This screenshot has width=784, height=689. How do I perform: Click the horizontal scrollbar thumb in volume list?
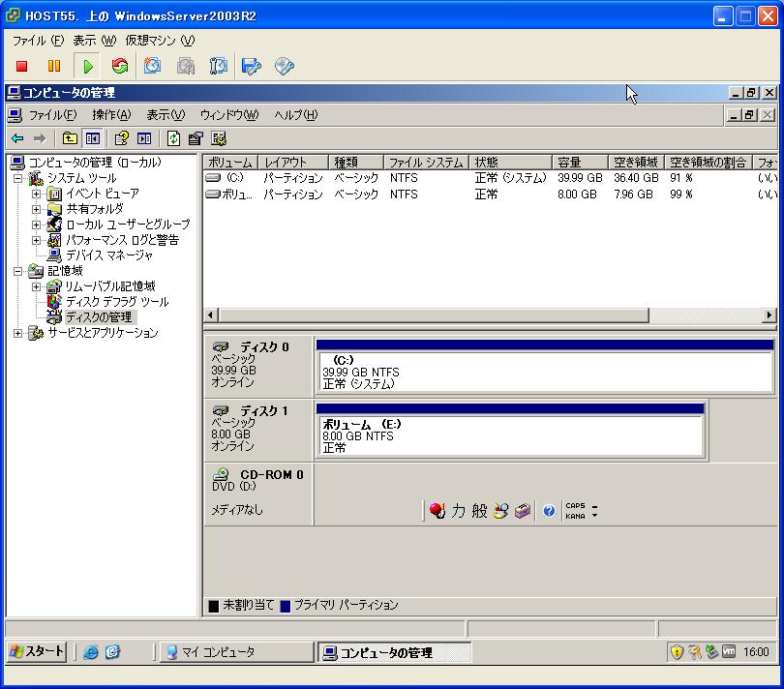(x=434, y=315)
